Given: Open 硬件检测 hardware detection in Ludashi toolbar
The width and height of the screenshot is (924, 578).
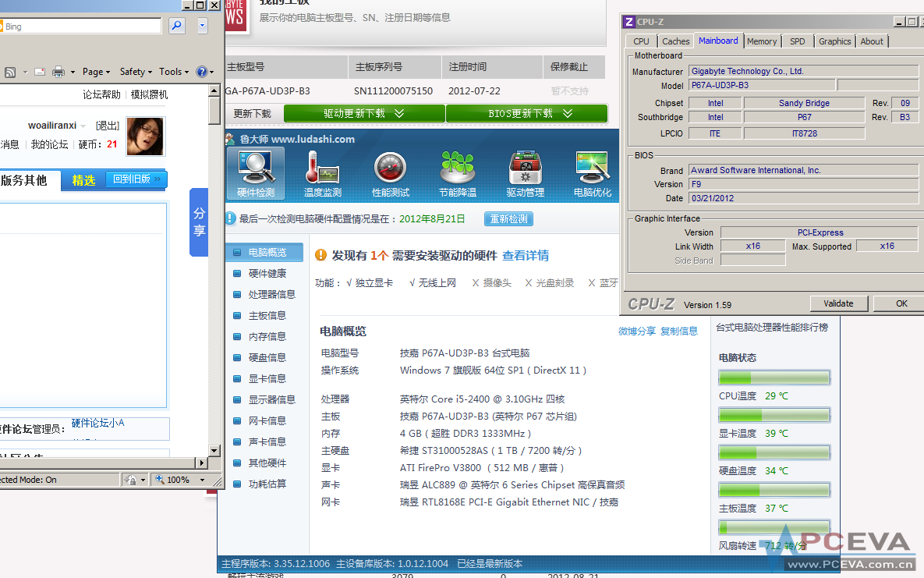Looking at the screenshot, I should pyautogui.click(x=256, y=173).
